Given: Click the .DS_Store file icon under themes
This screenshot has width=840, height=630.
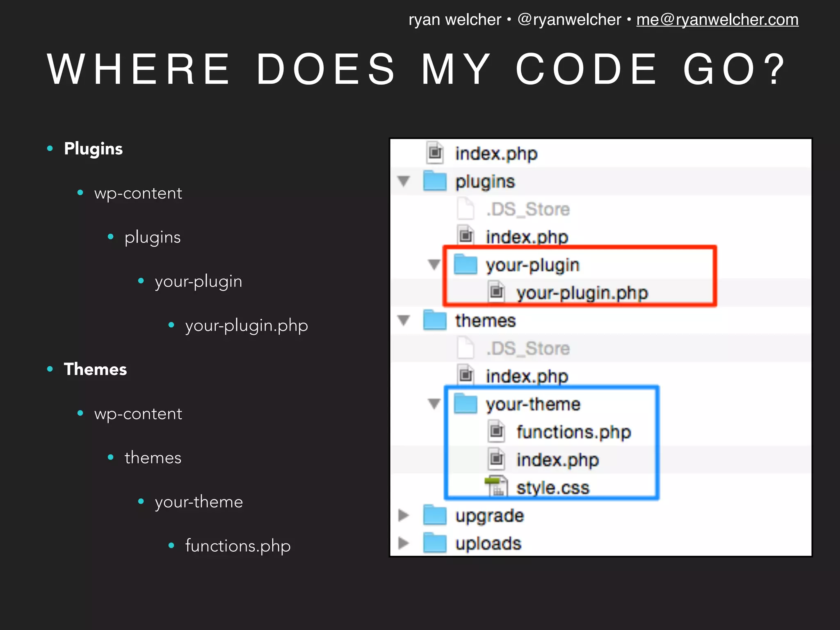Looking at the screenshot, I should [x=466, y=347].
